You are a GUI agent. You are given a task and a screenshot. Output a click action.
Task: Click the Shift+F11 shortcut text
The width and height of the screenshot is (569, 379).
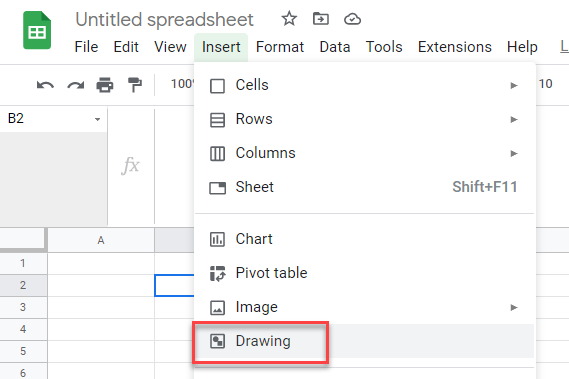click(485, 187)
